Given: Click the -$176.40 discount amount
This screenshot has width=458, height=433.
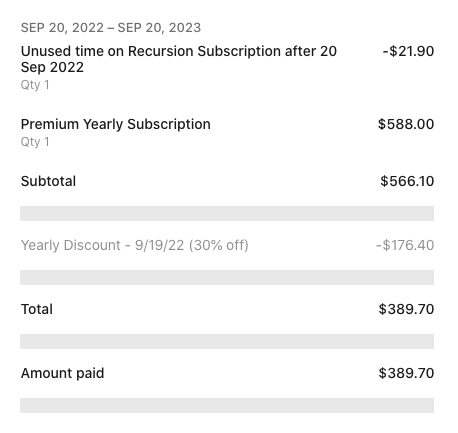Looking at the screenshot, I should click(405, 245).
